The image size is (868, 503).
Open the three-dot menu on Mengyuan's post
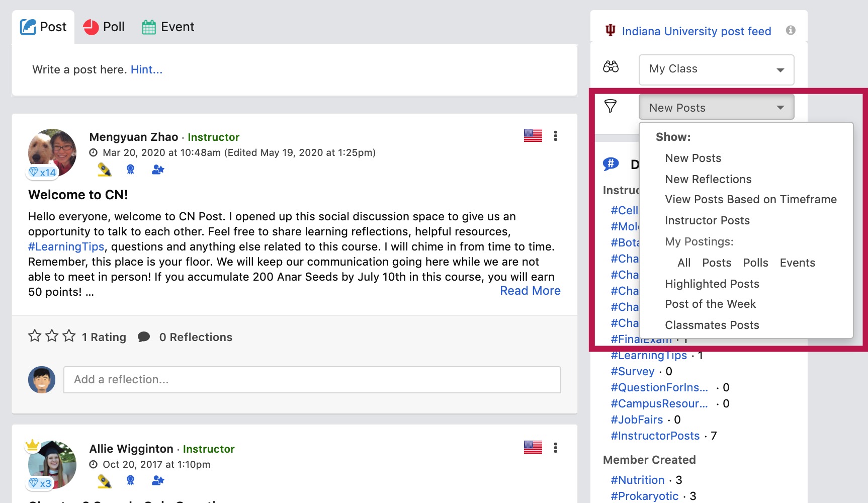click(x=556, y=136)
